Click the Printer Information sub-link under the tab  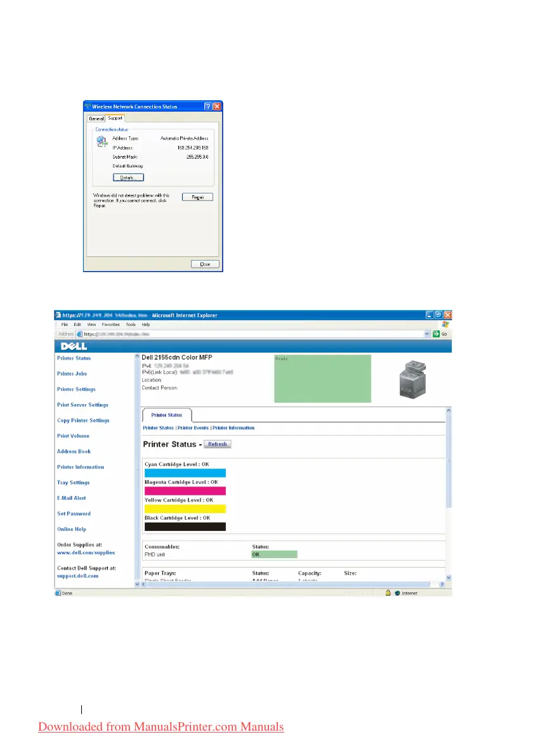point(234,427)
